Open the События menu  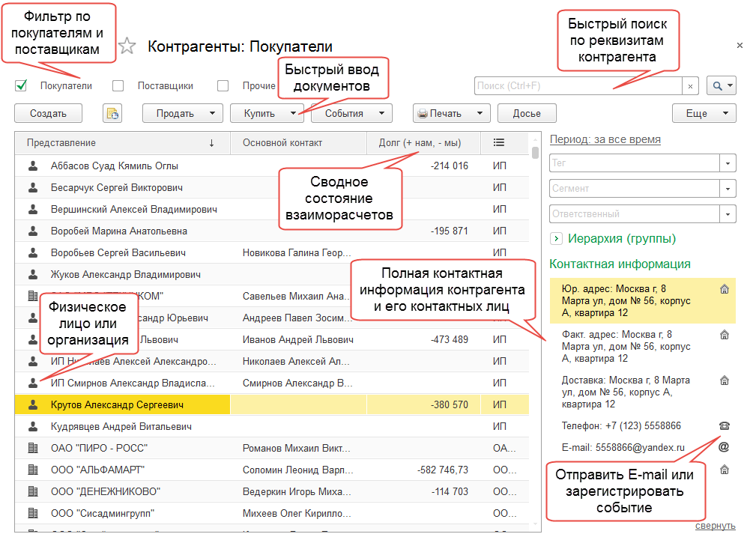pos(351,113)
